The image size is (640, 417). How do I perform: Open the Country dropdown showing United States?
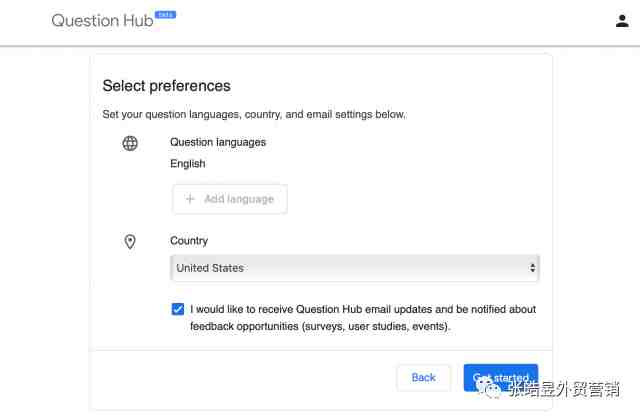355,268
